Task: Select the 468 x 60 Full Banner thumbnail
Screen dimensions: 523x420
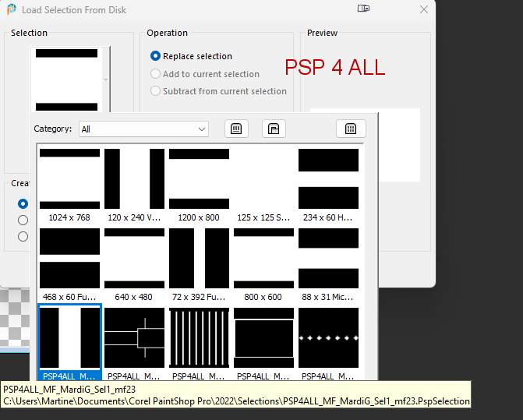Action: 69,259
